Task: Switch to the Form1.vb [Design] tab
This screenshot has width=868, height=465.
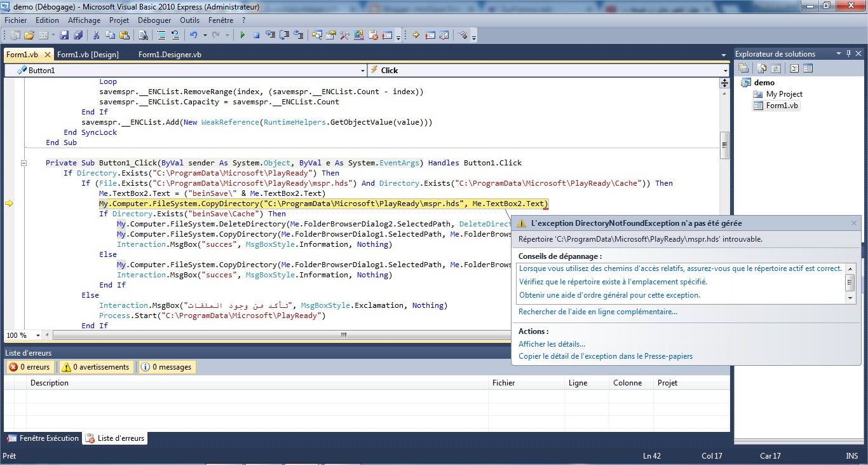Action: (x=88, y=55)
